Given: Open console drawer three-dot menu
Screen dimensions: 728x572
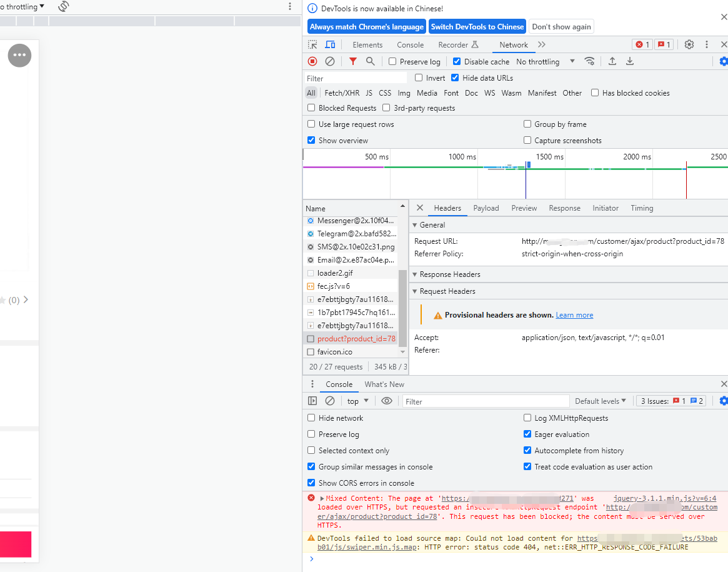Looking at the screenshot, I should pos(312,384).
